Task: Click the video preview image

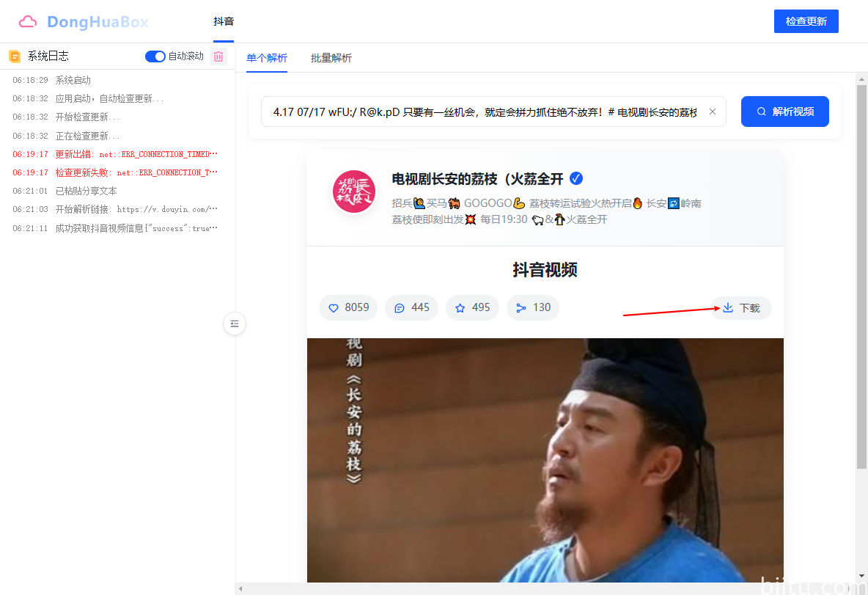Action: click(x=545, y=460)
